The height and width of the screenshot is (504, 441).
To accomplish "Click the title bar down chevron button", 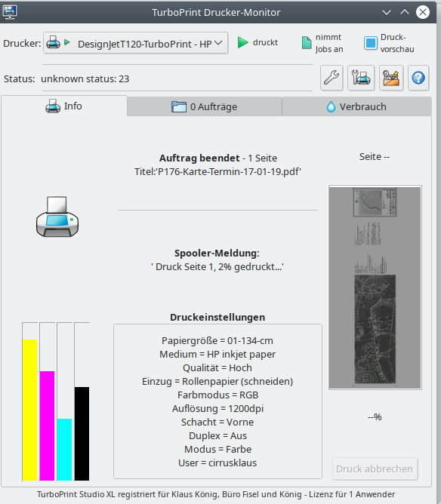I will tap(387, 12).
